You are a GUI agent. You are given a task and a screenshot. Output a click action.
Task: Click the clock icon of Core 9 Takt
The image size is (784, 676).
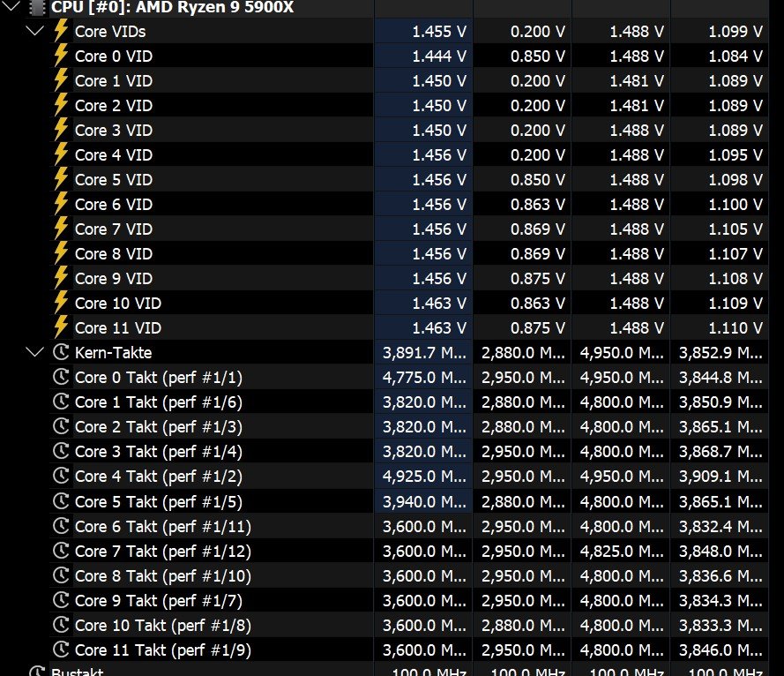click(x=61, y=600)
